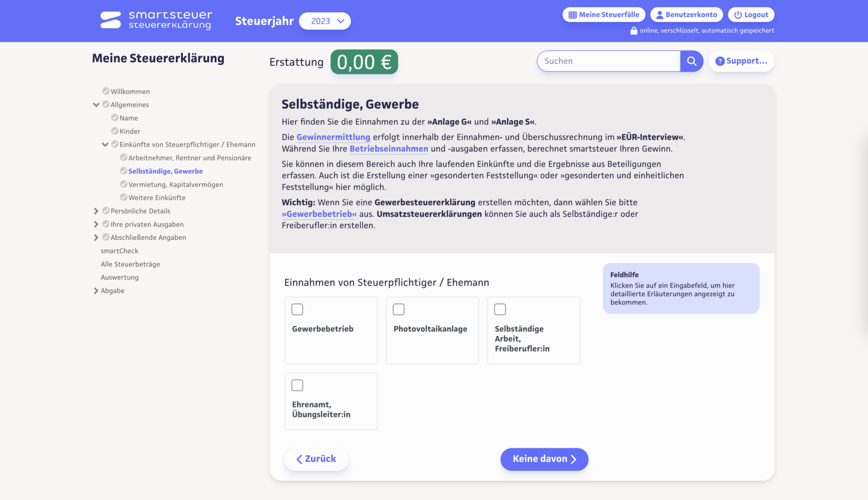Collapse the Allgemeines tree section
The width and height of the screenshot is (868, 500).
(96, 104)
